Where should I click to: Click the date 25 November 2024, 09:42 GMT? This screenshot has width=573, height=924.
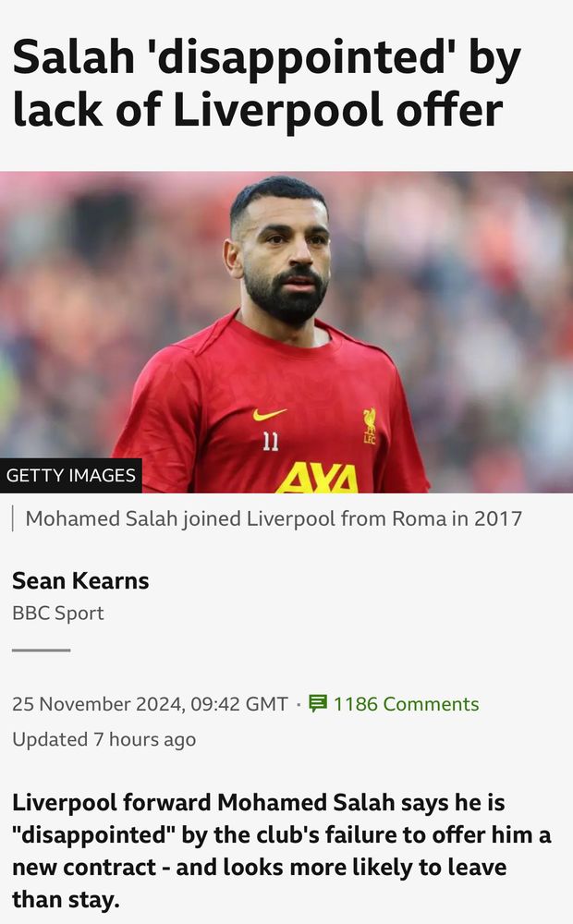151,703
